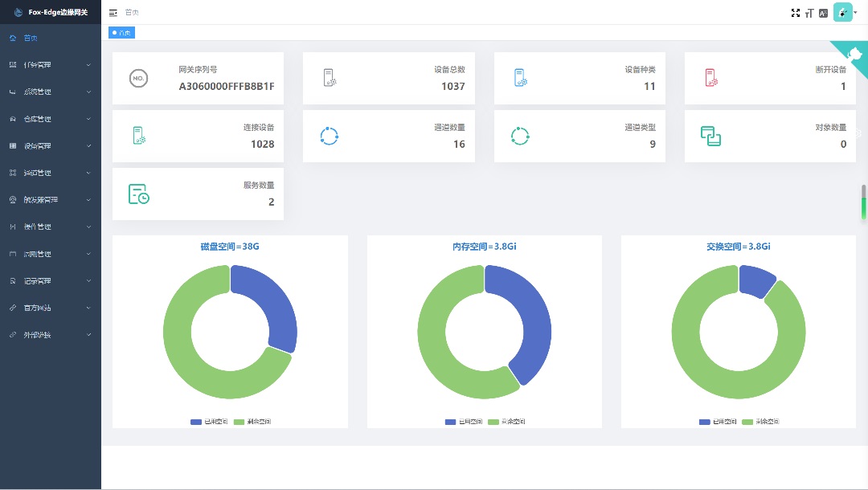The image size is (868, 490).
Task: Select the blue 首页 page tab
Action: pos(122,33)
